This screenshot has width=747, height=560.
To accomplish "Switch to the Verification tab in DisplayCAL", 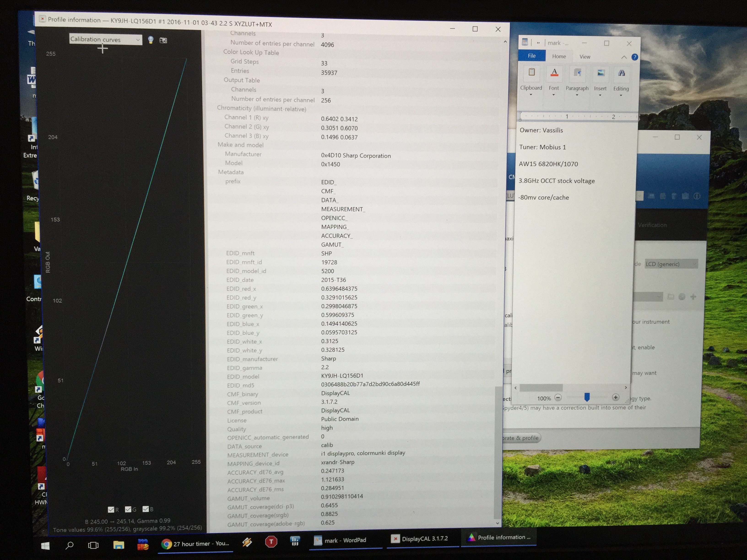I will [652, 225].
